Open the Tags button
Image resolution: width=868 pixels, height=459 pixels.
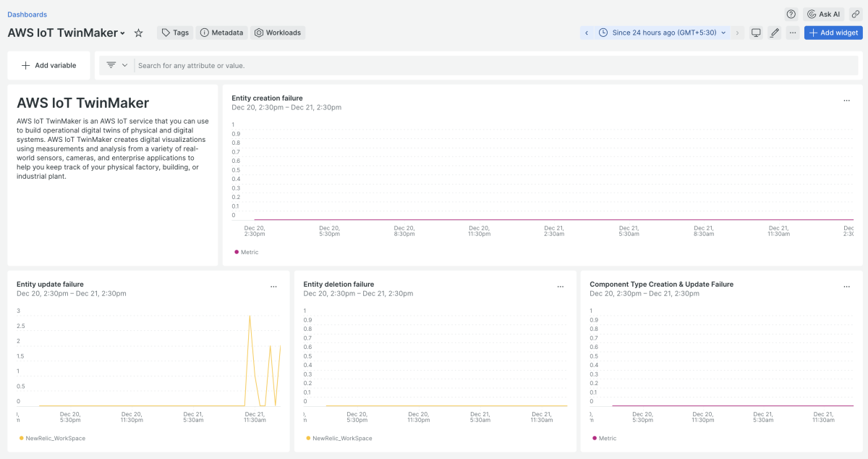(x=175, y=33)
